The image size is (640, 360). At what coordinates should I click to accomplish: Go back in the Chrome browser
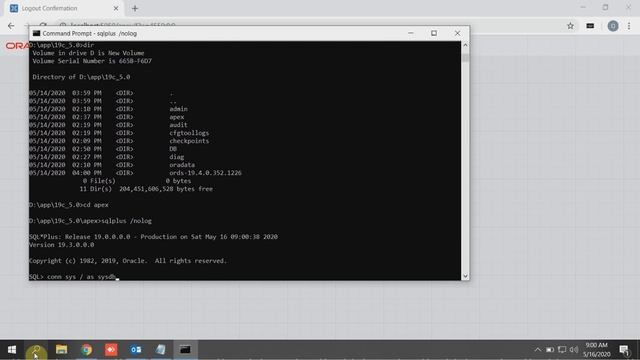(11, 26)
